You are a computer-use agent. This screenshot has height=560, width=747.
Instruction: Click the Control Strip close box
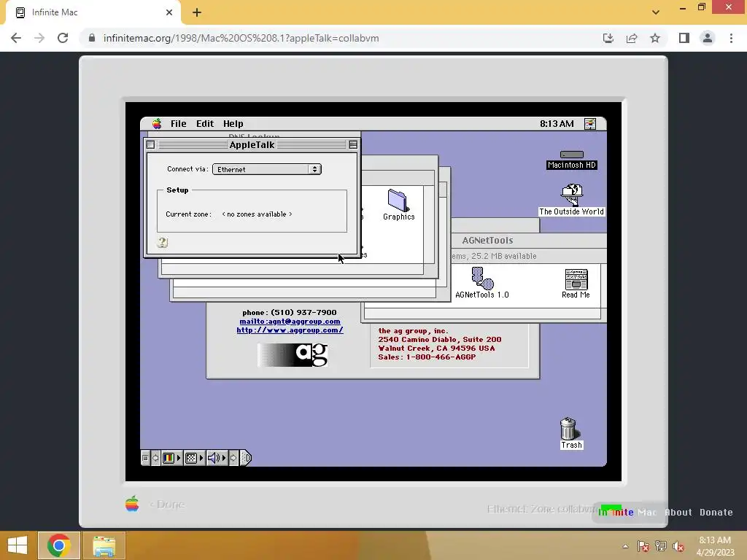coord(145,458)
